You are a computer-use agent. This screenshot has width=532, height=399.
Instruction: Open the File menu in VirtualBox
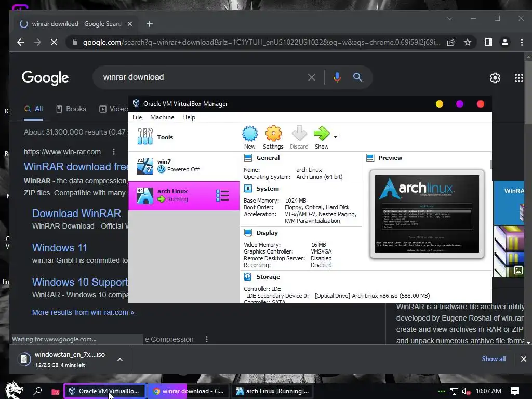coord(137,117)
